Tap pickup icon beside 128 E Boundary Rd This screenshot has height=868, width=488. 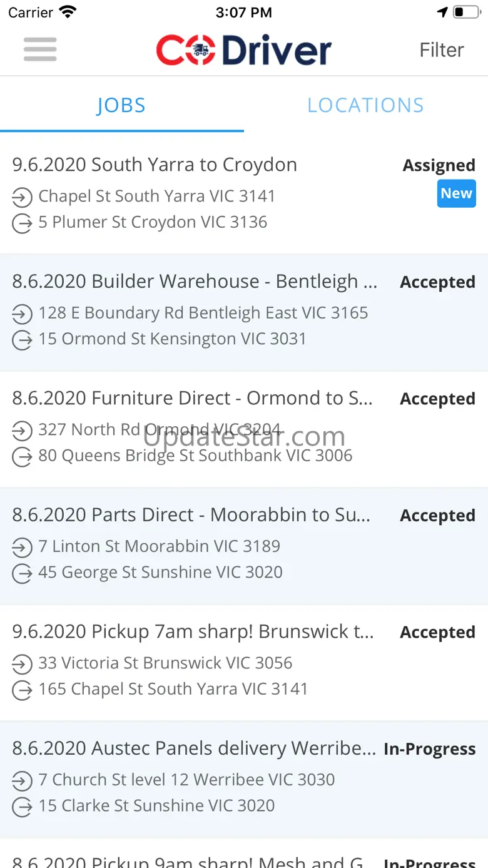tap(22, 314)
